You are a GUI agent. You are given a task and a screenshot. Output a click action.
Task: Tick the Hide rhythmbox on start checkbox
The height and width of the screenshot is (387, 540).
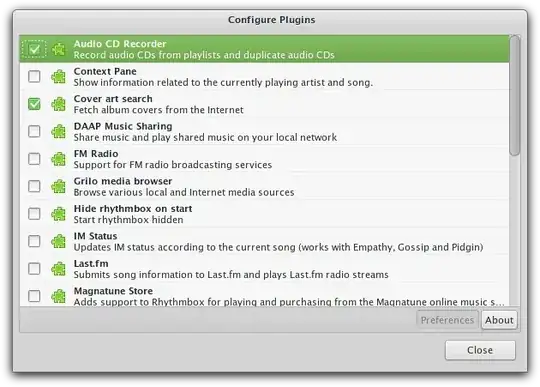(x=34, y=214)
